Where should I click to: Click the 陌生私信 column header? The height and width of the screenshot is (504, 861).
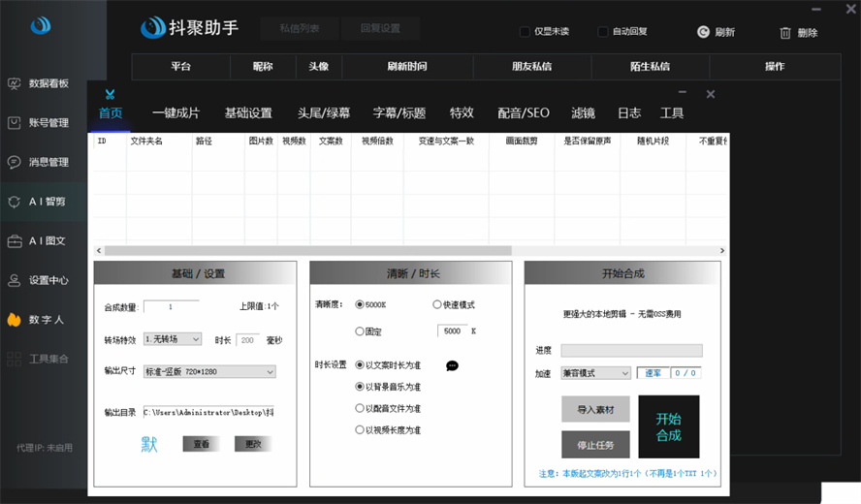coord(651,67)
